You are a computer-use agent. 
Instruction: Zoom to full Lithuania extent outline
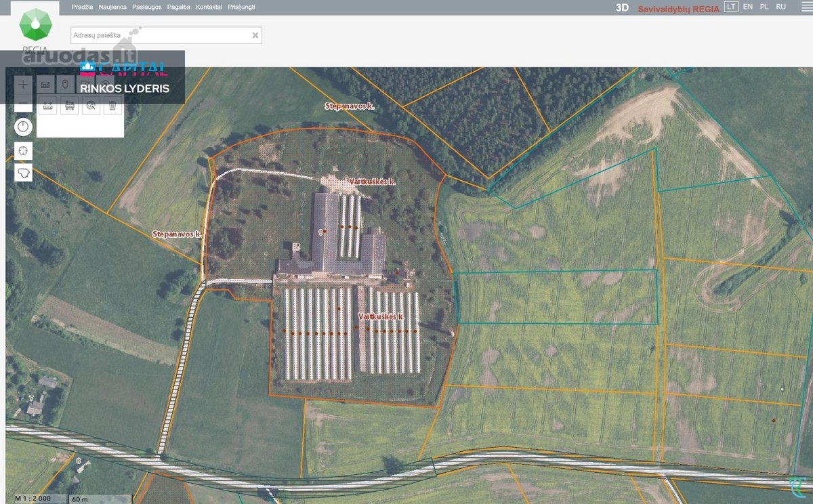[24, 173]
